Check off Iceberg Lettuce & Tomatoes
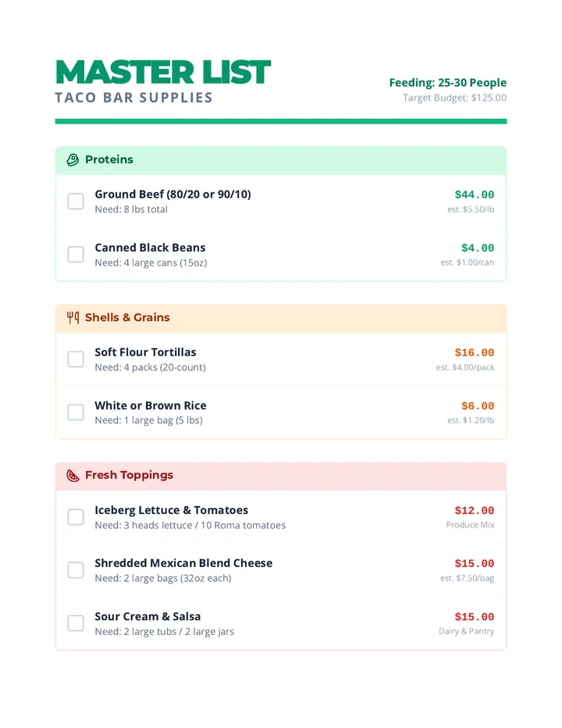Screen dimensions: 562x728 click(x=76, y=517)
